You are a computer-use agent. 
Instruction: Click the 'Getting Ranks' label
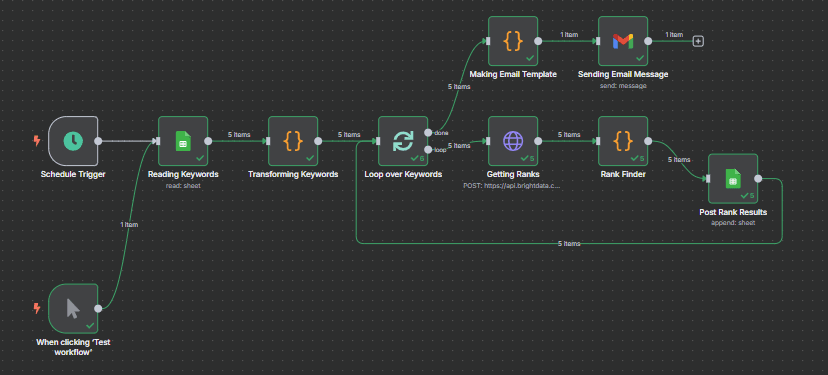[x=513, y=174]
